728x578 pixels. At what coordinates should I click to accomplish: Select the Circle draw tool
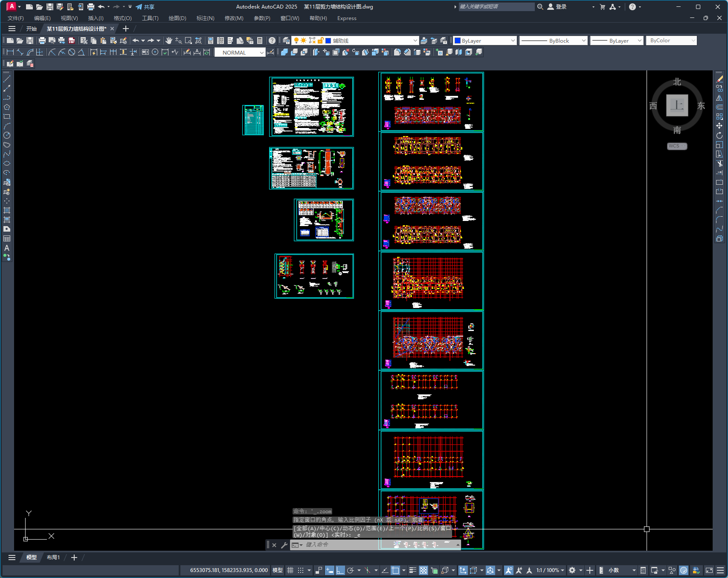[x=7, y=135]
